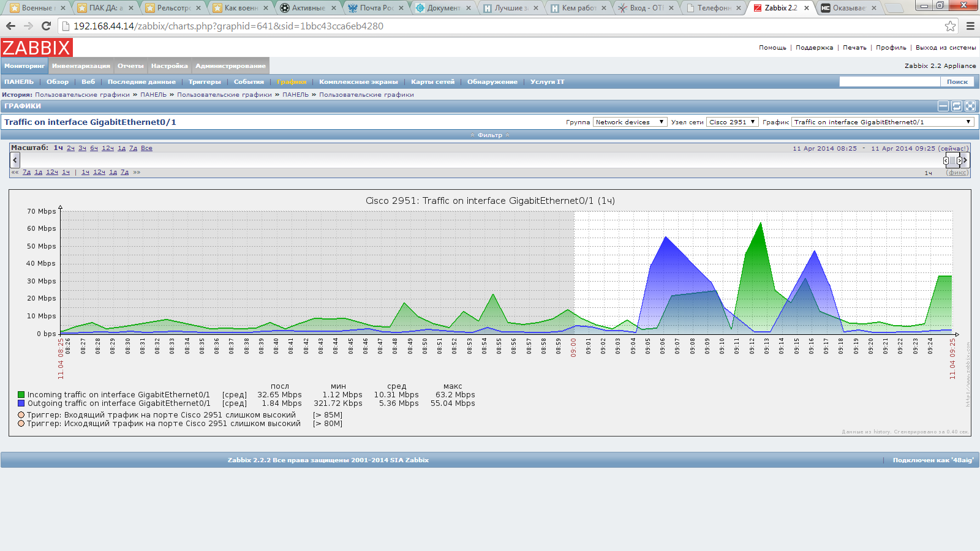
Task: Go to ПАНЕЛЬ submenu item
Action: [19, 81]
